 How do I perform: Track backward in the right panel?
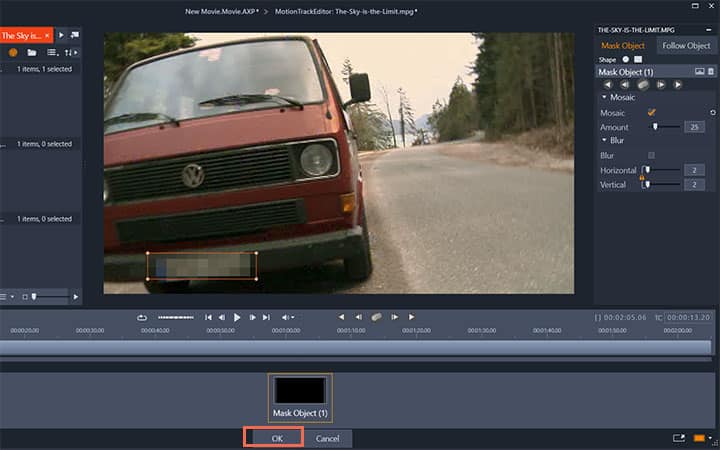click(608, 84)
